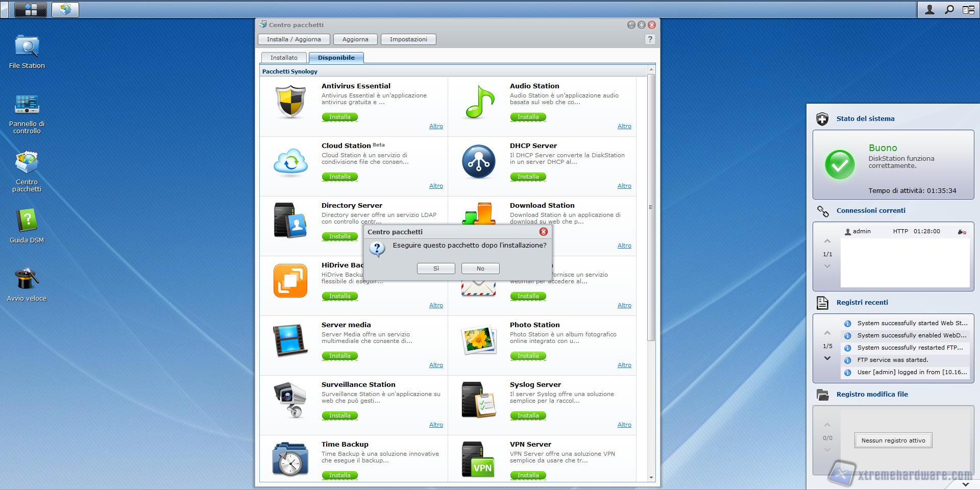Open File Station desktop icon

[x=27, y=47]
